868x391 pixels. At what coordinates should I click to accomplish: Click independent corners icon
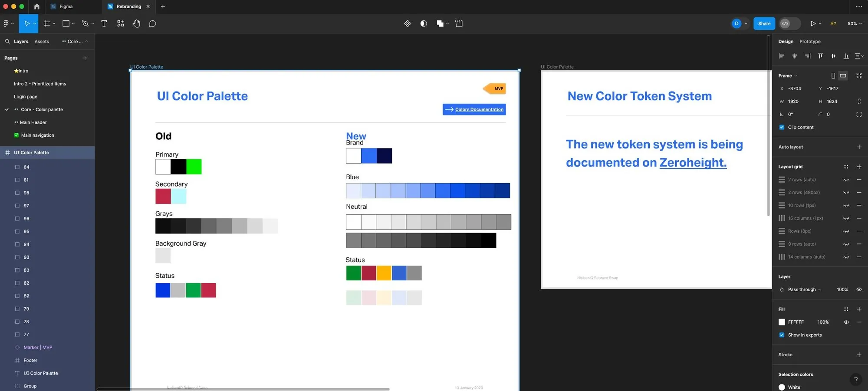(859, 114)
